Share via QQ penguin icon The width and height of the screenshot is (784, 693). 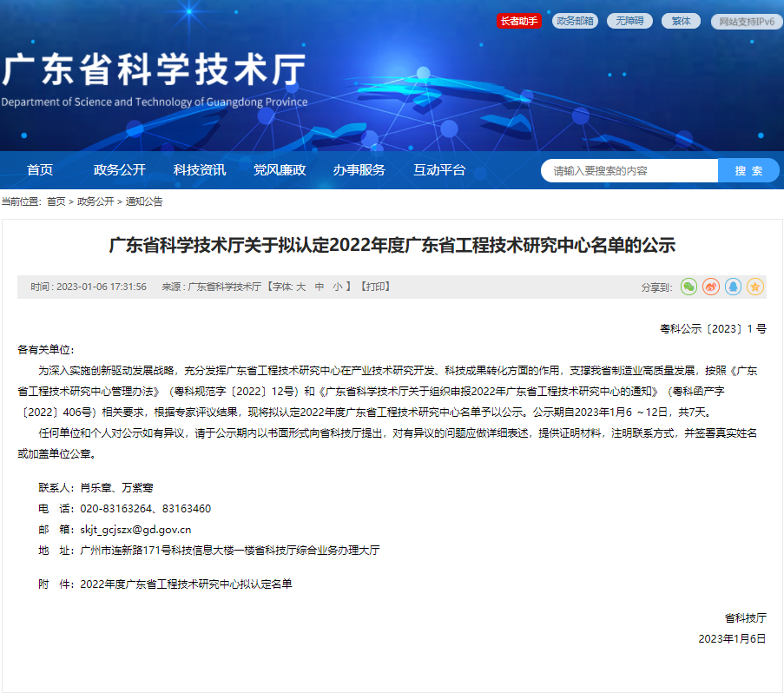732,286
